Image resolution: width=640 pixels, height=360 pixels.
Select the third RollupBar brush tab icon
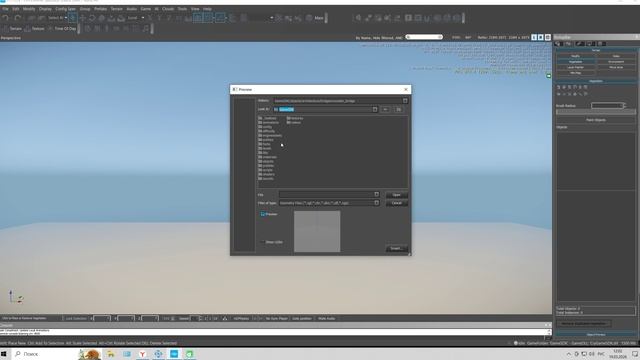tap(580, 44)
